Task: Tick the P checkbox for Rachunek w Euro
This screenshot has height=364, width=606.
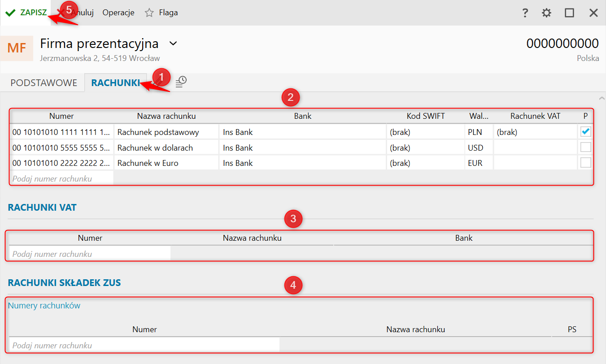Action: click(x=585, y=163)
